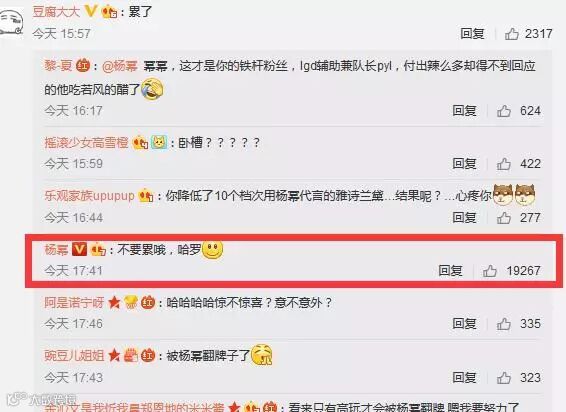Open 摇滚少女高雪橙's profile link
The width and height of the screenshot is (566, 412).
pos(86,143)
